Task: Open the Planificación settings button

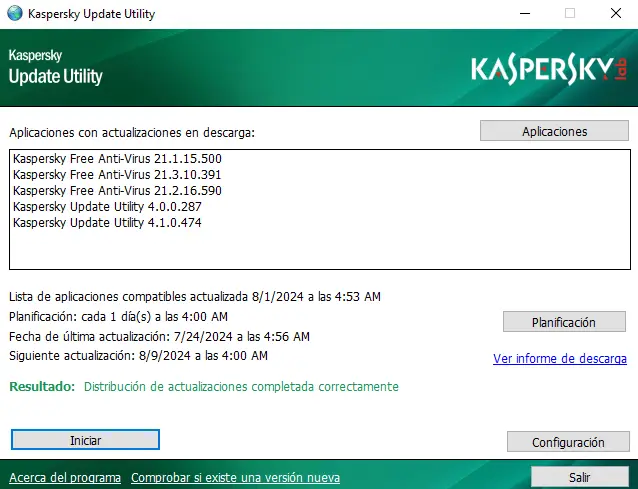Action: click(x=564, y=322)
